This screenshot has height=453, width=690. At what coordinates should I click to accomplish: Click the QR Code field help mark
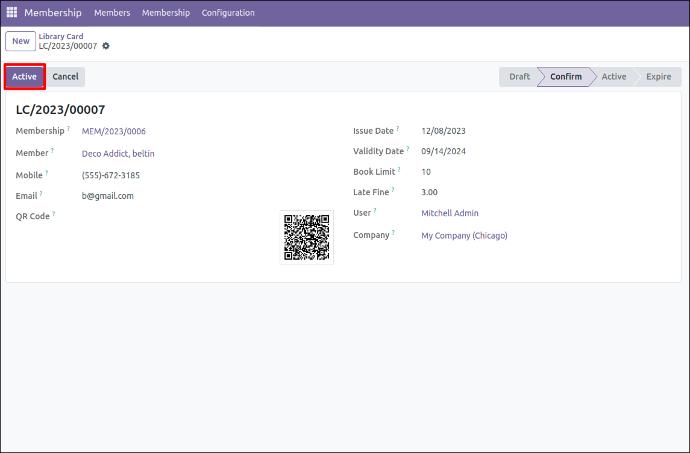pos(54,214)
